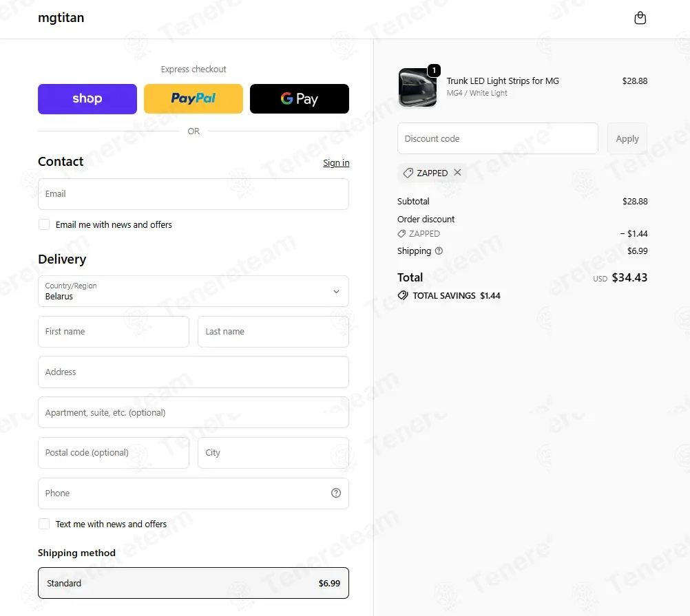Pay with Shop Pay express button
This screenshot has height=616, width=690.
[x=87, y=99]
